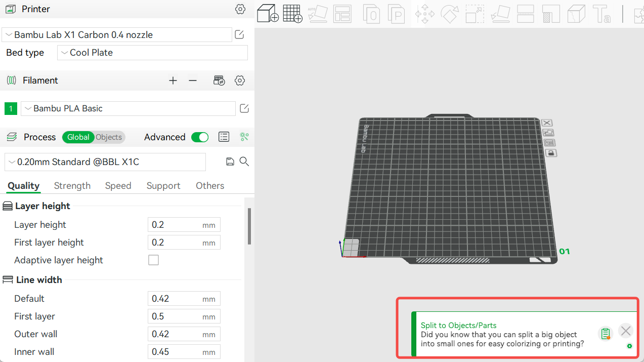Screen dimensions: 644x362
Task: Arrange objects on plate 01 icon
Action: coord(550,143)
